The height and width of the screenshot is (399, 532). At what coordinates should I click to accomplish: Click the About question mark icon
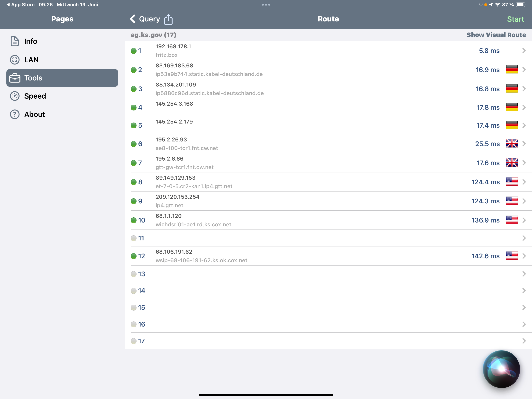(x=15, y=114)
